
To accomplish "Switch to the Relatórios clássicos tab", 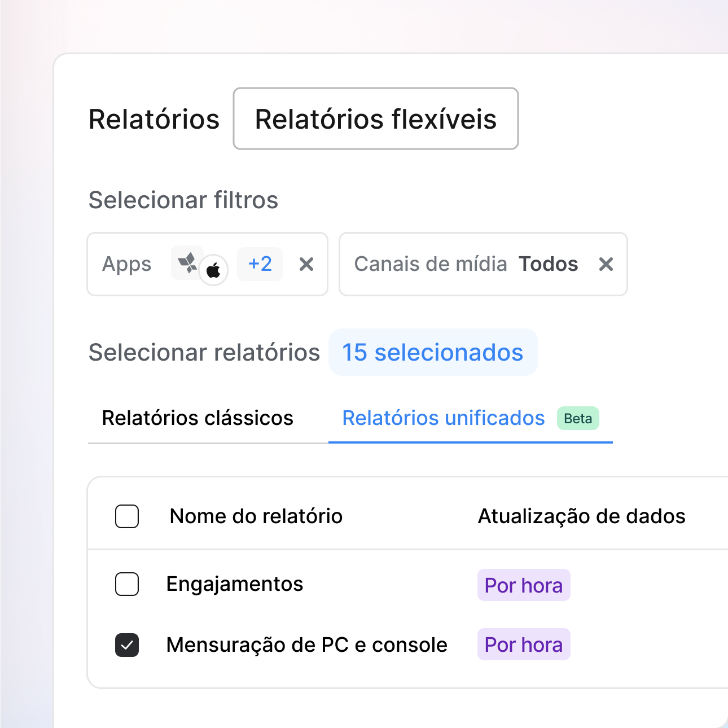I will tap(198, 418).
